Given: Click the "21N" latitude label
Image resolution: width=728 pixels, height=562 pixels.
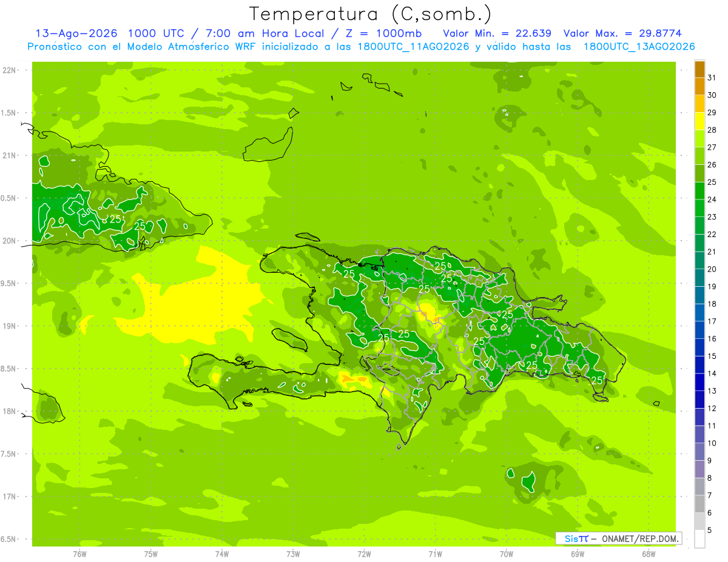Looking at the screenshot, I should (x=10, y=155).
